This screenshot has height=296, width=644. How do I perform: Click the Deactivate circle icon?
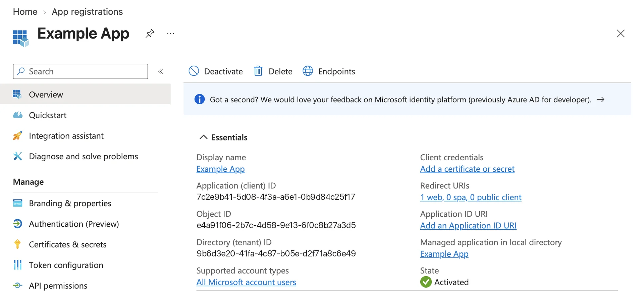coord(194,71)
